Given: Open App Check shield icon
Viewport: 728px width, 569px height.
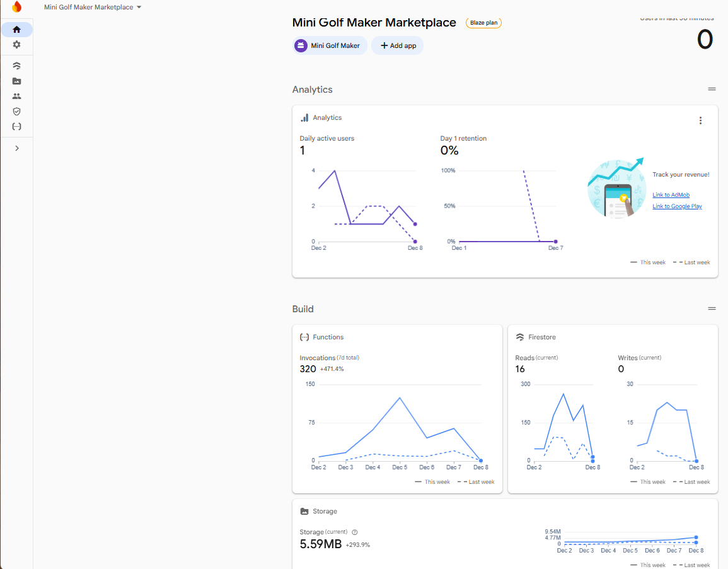Looking at the screenshot, I should [x=17, y=111].
